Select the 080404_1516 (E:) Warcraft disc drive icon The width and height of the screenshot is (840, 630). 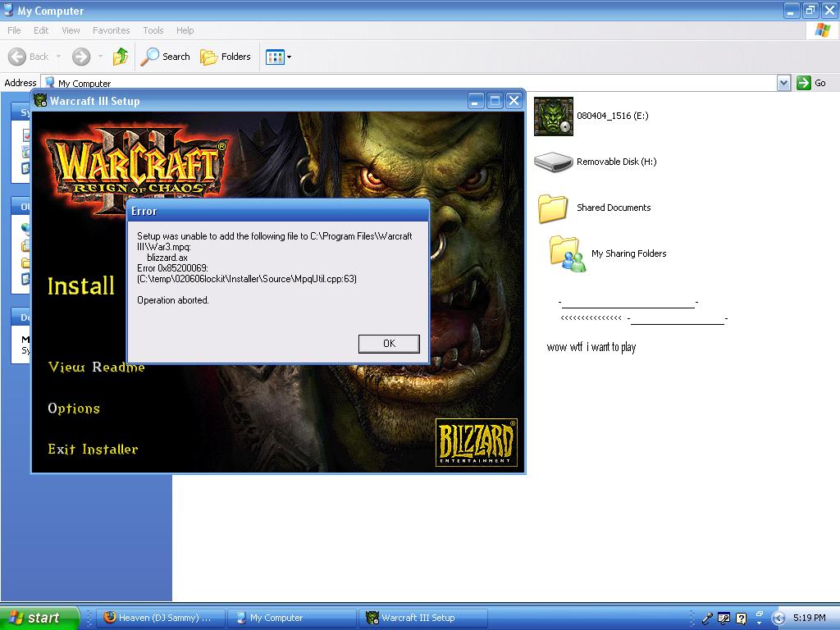tap(554, 116)
